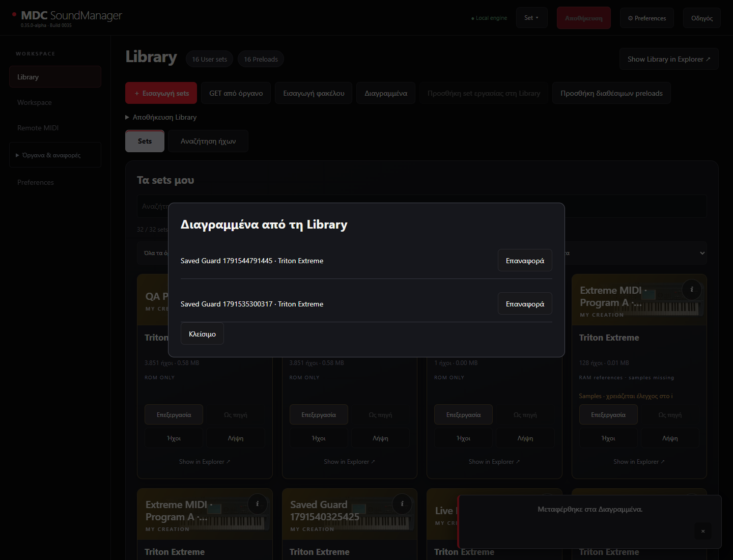
Task: Restore Saved Guard 1791535300317 with Επαναφορά
Action: (x=525, y=304)
